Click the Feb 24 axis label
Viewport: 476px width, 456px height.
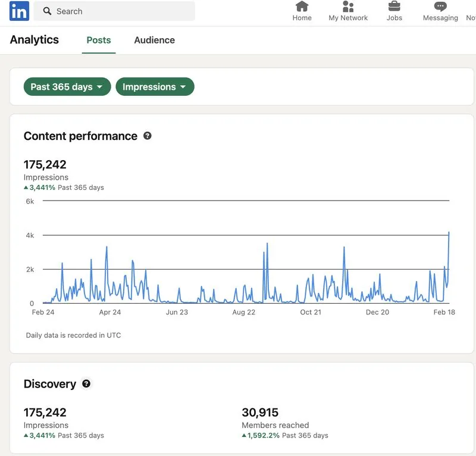coord(43,312)
